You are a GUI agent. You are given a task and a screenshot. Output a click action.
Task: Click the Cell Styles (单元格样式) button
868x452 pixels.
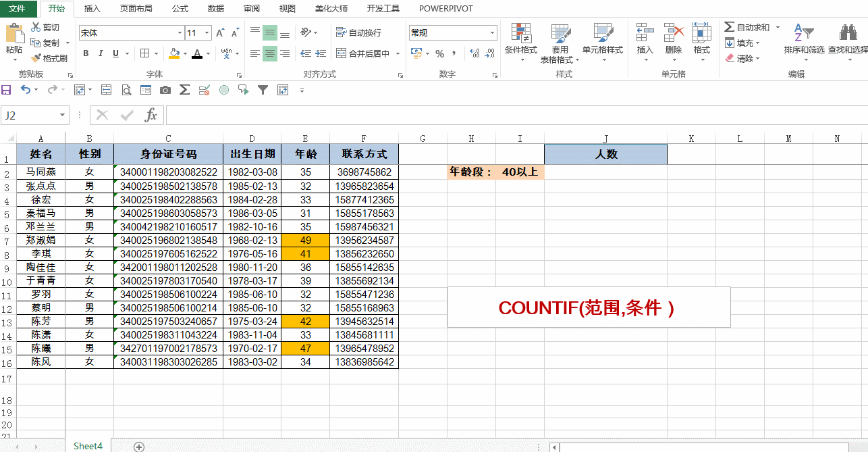click(603, 43)
